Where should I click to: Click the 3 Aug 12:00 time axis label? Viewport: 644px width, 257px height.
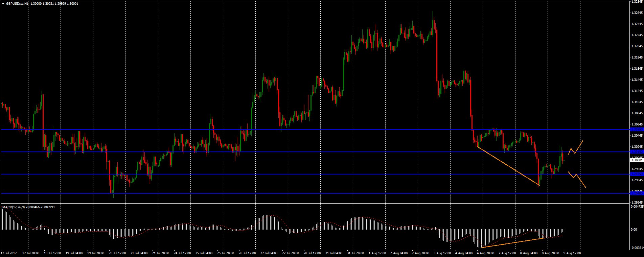point(442,253)
